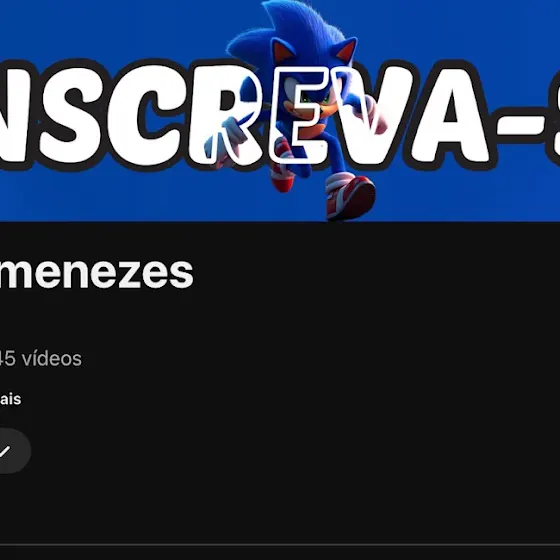This screenshot has height=560, width=560.
Task: Click the 'menezes' channel name heading
Action: click(x=96, y=273)
